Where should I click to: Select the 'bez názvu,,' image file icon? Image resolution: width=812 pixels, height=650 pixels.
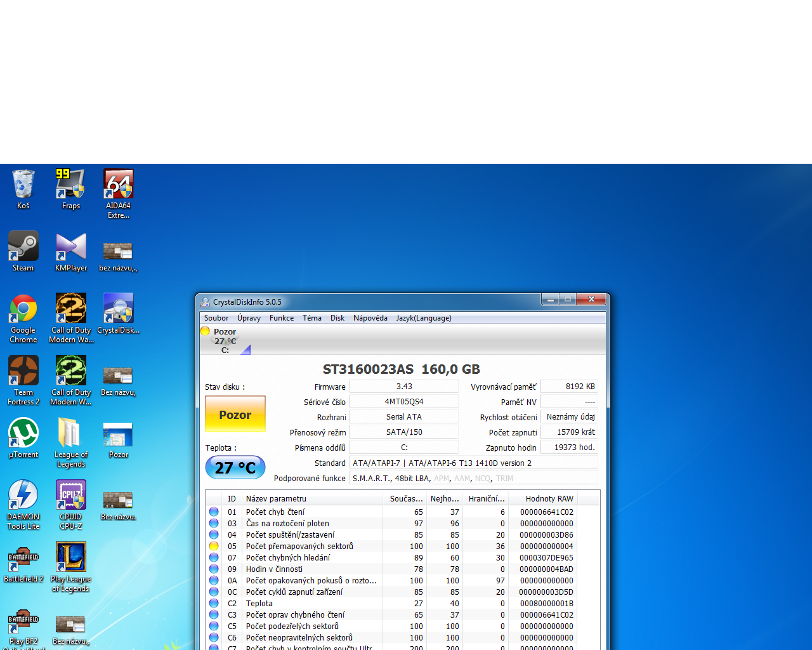coord(118,256)
